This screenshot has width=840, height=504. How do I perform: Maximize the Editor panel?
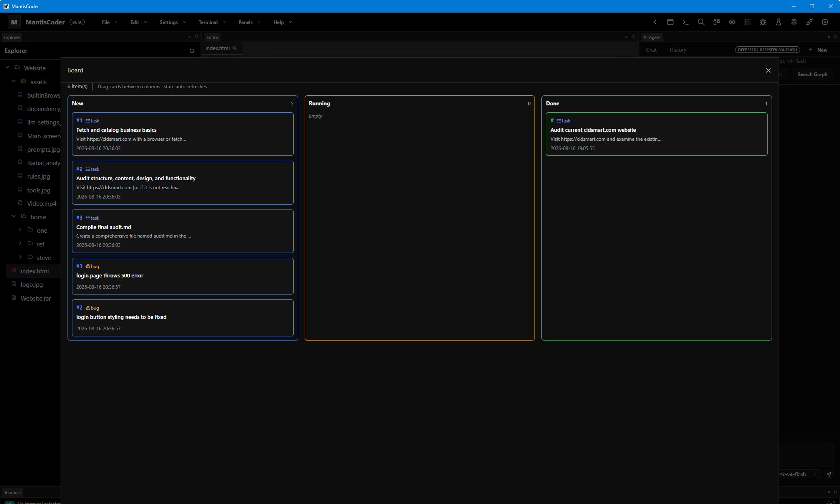(633, 37)
